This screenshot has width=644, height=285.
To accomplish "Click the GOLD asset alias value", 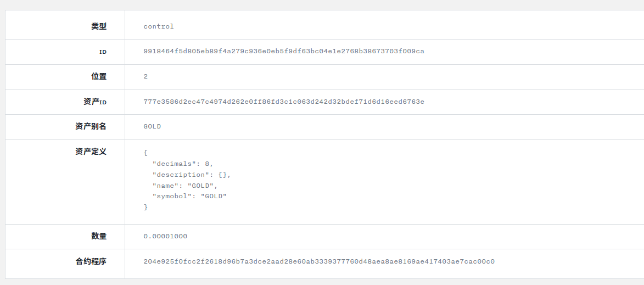I will click(152, 126).
